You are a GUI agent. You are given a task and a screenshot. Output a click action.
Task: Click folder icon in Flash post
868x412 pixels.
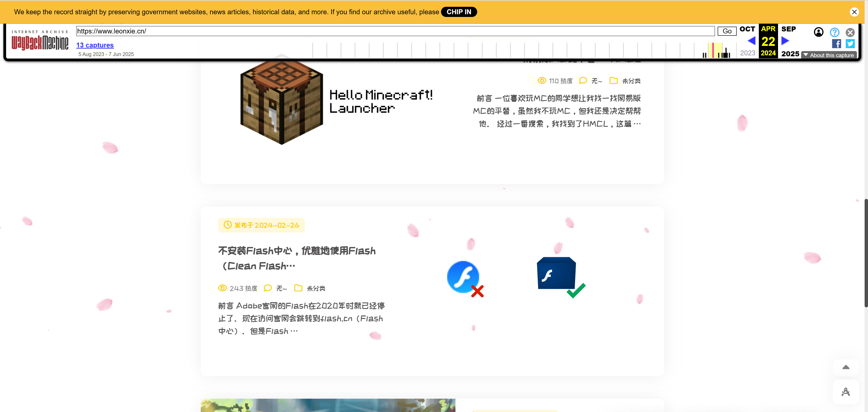298,288
